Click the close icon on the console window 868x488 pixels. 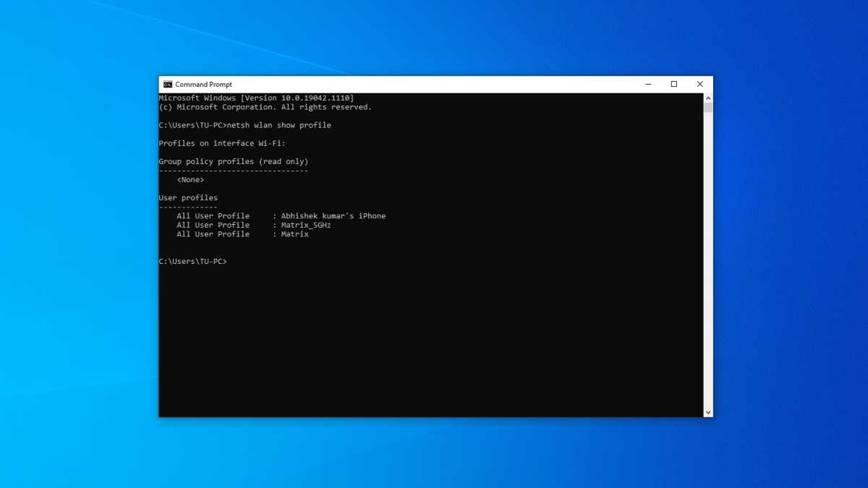click(x=699, y=84)
